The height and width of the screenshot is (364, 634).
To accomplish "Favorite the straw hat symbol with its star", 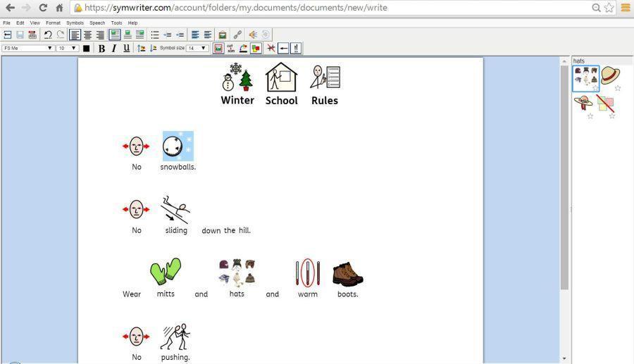I will (618, 88).
